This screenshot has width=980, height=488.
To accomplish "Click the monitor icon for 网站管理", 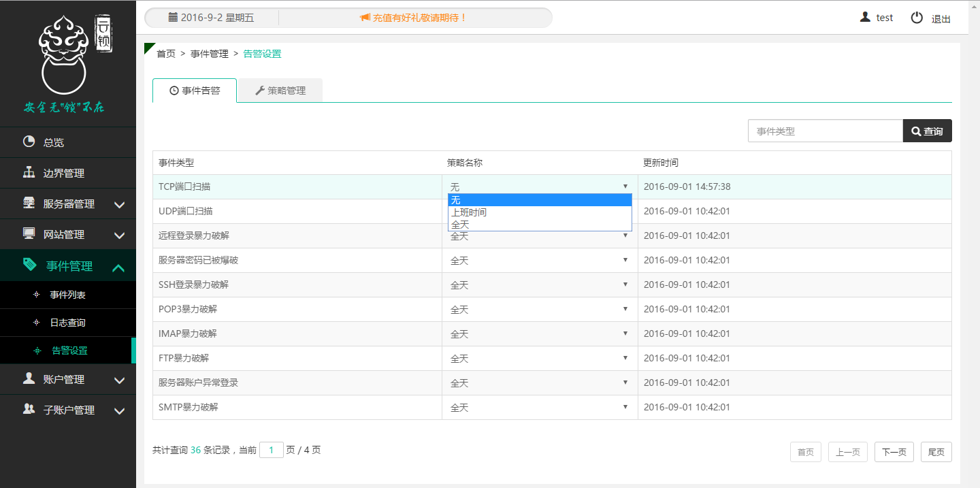I will pyautogui.click(x=29, y=233).
